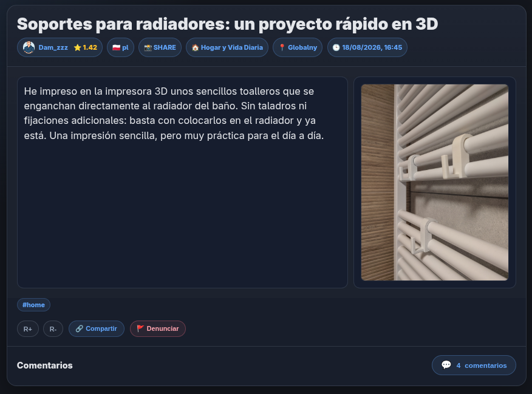532x394 pixels.
Task: Click the Dam_zzz username
Action: pos(53,47)
